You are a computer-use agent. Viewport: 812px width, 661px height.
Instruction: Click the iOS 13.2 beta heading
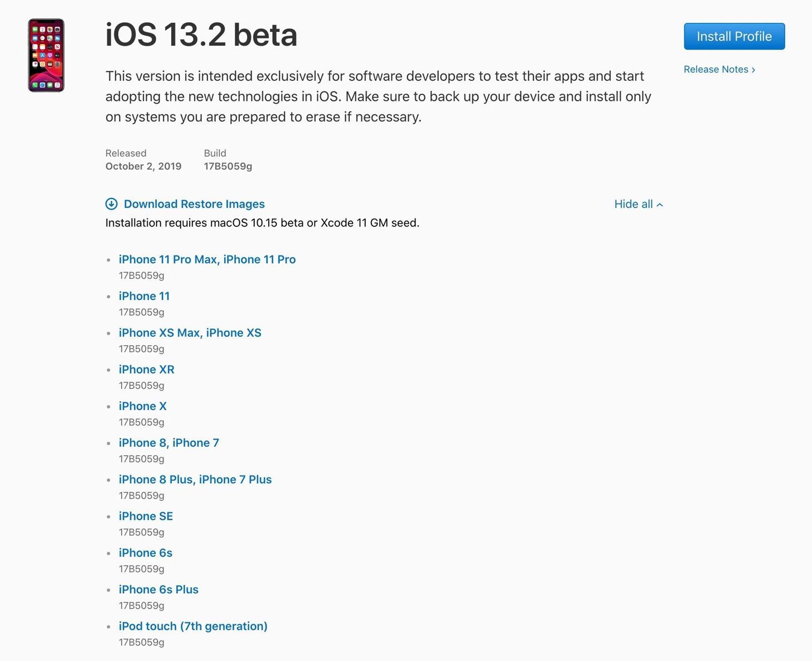[x=202, y=35]
